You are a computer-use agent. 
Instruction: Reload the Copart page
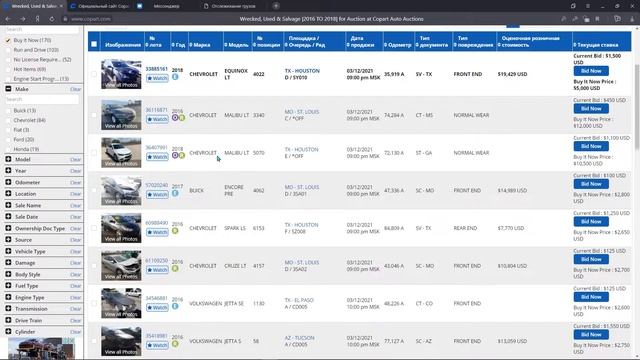coord(51,19)
